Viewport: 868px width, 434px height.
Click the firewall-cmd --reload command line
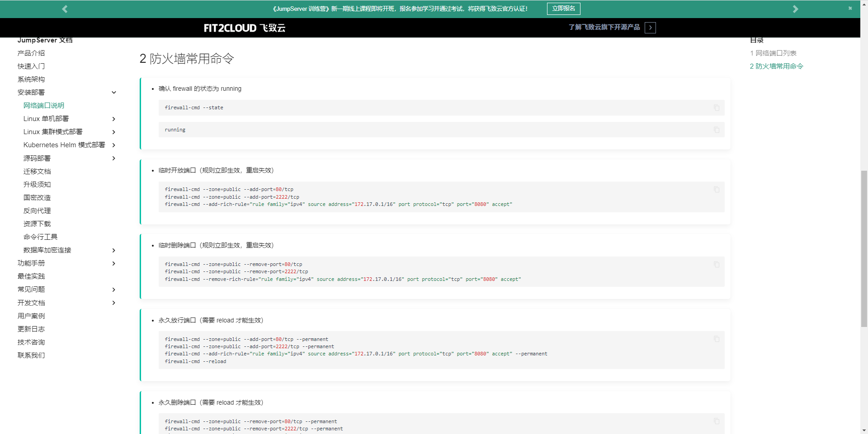point(195,361)
